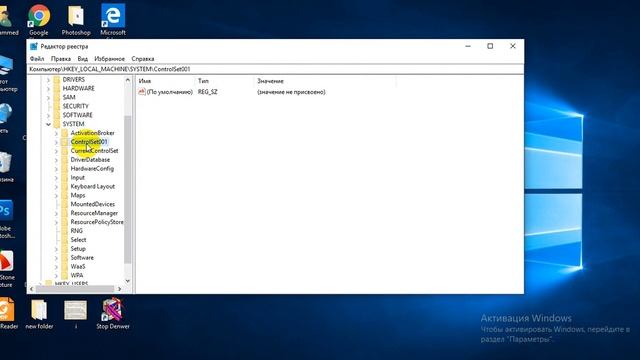Viewport: 640px width, 360px height.
Task: Open the Stop Denwer desktop shortcut
Action: (x=113, y=313)
